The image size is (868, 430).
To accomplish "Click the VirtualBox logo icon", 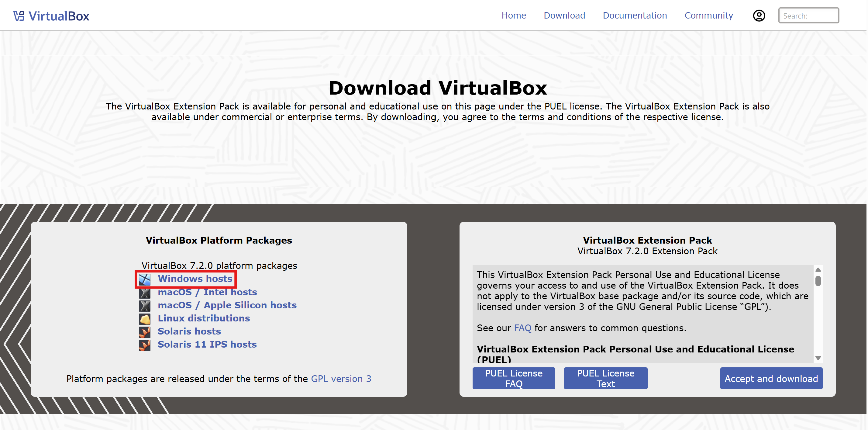I will (19, 16).
